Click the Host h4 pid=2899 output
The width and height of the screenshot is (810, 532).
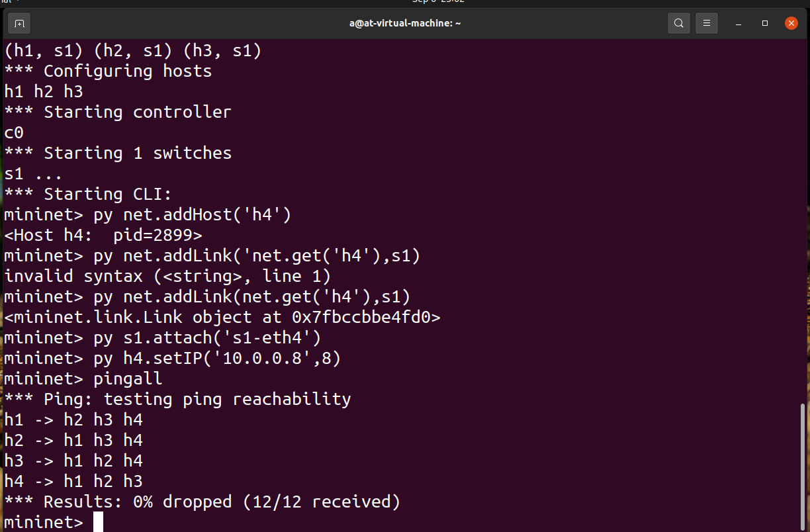pyautogui.click(x=103, y=236)
